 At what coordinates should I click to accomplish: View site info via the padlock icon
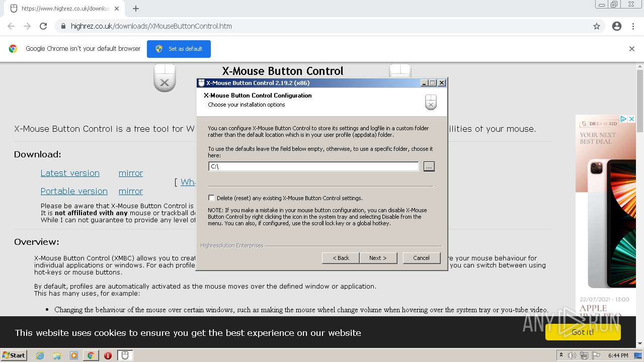(63, 26)
